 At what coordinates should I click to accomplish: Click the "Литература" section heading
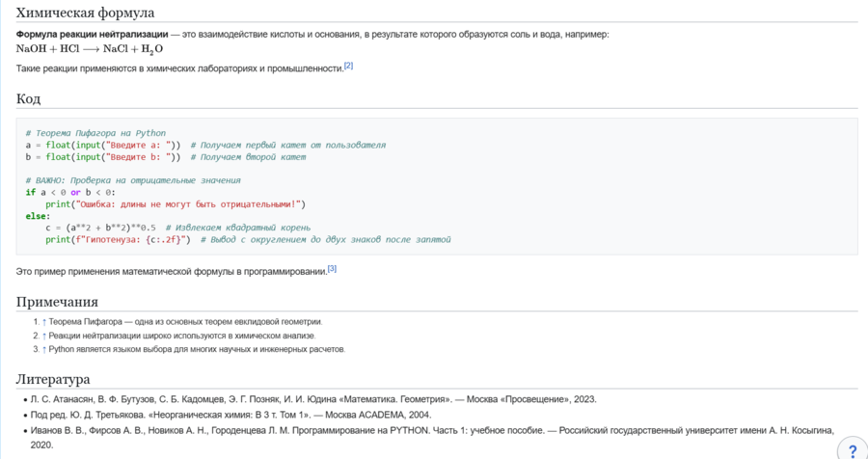[x=53, y=379]
